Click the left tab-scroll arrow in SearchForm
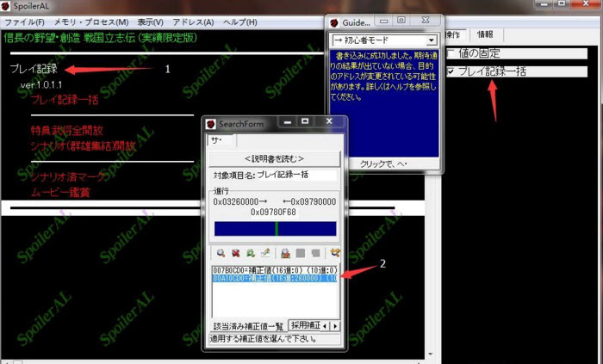603x364 pixels. [x=325, y=326]
